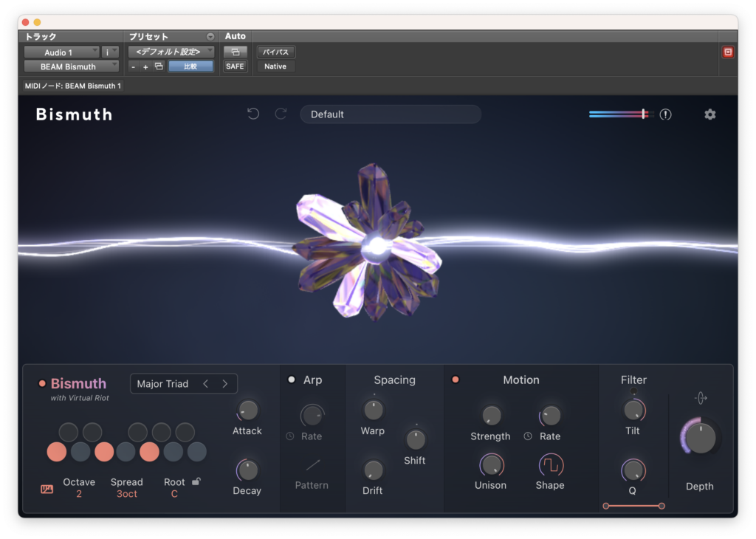
Task: Toggle the first orange note circle
Action: click(56, 452)
